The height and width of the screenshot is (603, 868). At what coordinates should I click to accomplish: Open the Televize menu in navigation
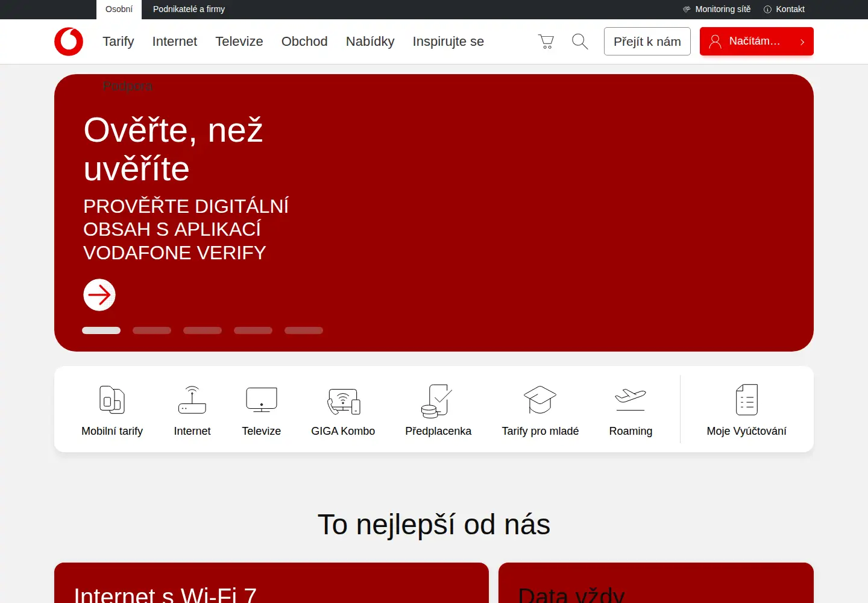pyautogui.click(x=239, y=42)
